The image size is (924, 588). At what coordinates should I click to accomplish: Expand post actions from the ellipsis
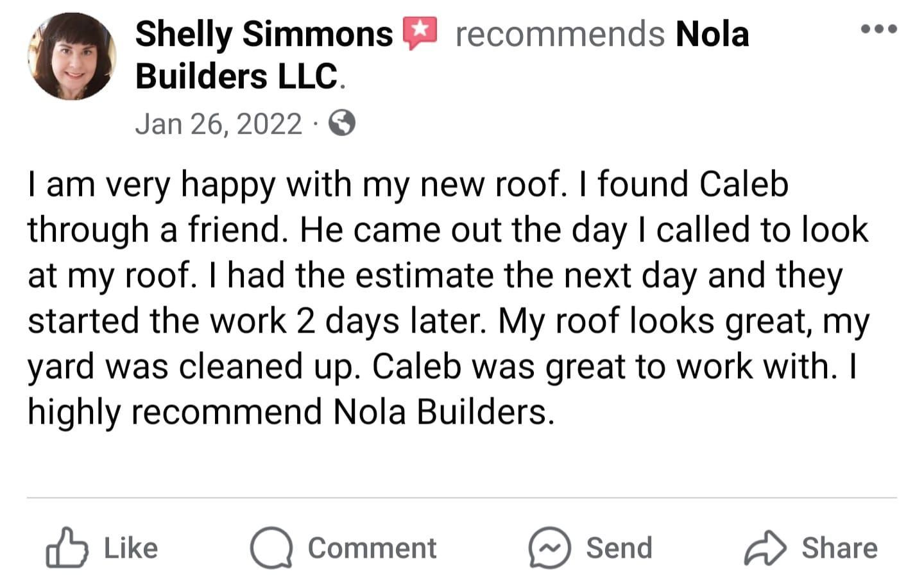pyautogui.click(x=878, y=28)
